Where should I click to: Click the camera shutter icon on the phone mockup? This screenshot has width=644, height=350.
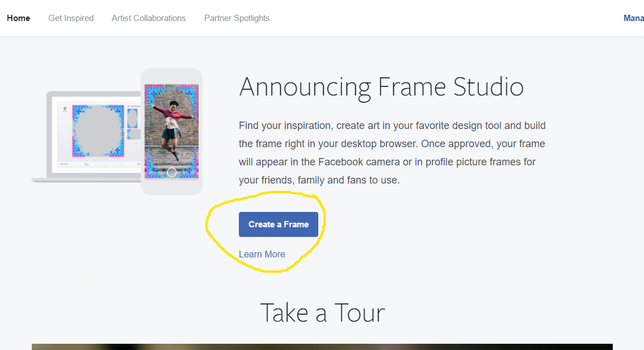pyautogui.click(x=172, y=172)
